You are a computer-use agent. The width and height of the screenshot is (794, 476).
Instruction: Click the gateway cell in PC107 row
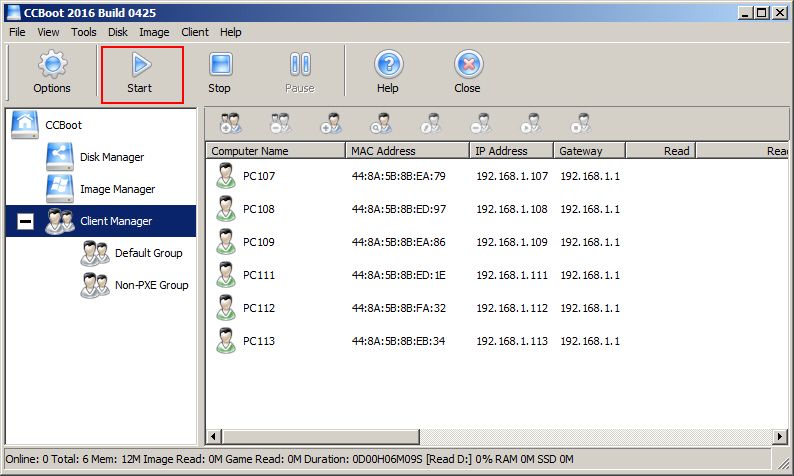590,176
